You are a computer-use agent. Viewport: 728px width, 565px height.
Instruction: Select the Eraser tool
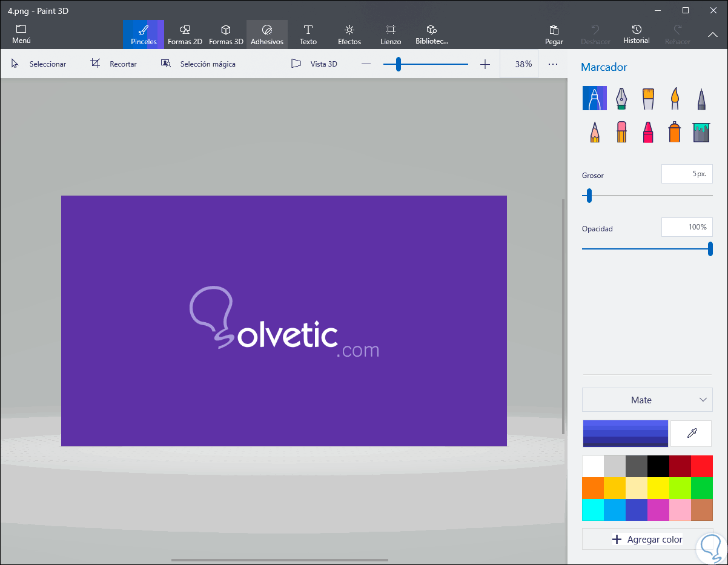coord(621,131)
